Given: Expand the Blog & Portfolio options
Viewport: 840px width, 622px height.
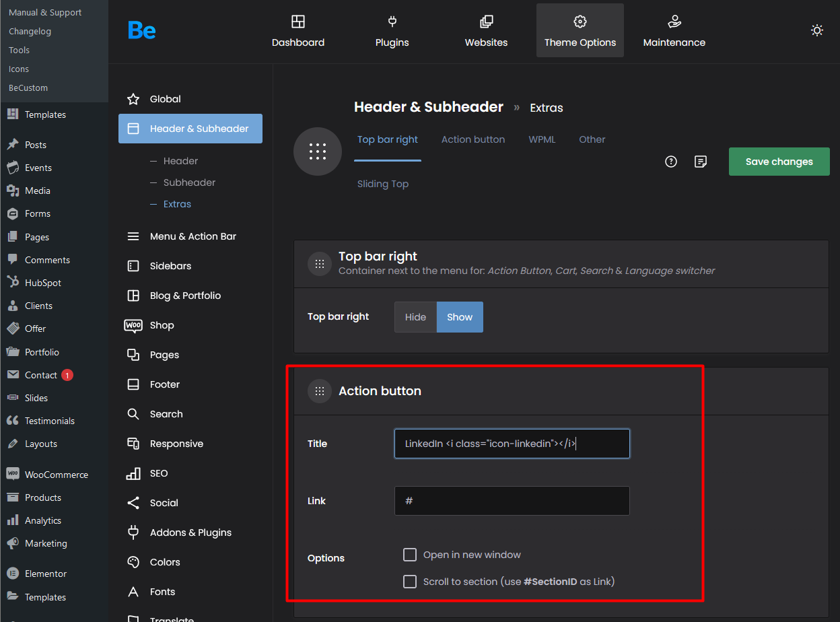Looking at the screenshot, I should [x=185, y=296].
